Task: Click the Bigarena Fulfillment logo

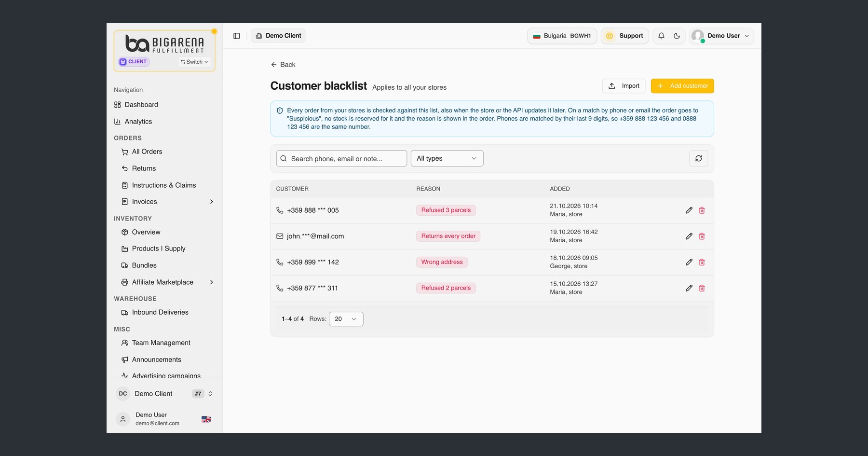Action: [164, 43]
